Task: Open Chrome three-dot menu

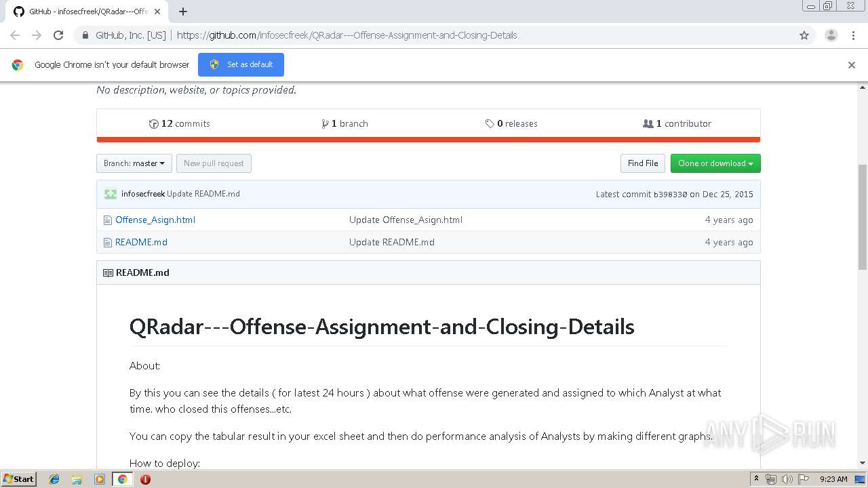Action: 853,35
